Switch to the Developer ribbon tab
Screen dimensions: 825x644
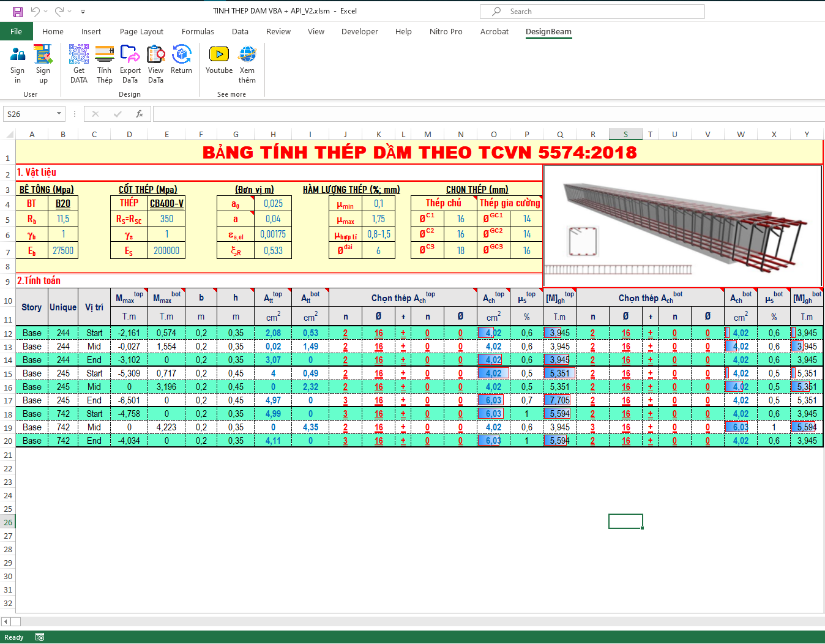(359, 32)
